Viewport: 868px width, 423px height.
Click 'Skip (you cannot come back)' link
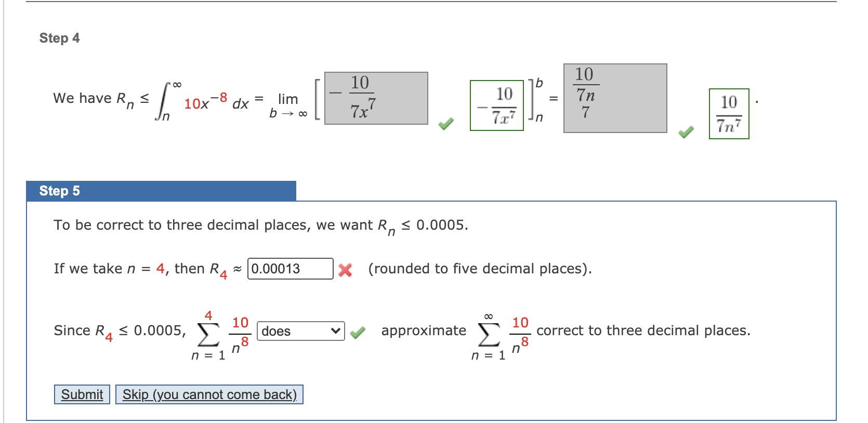[209, 394]
